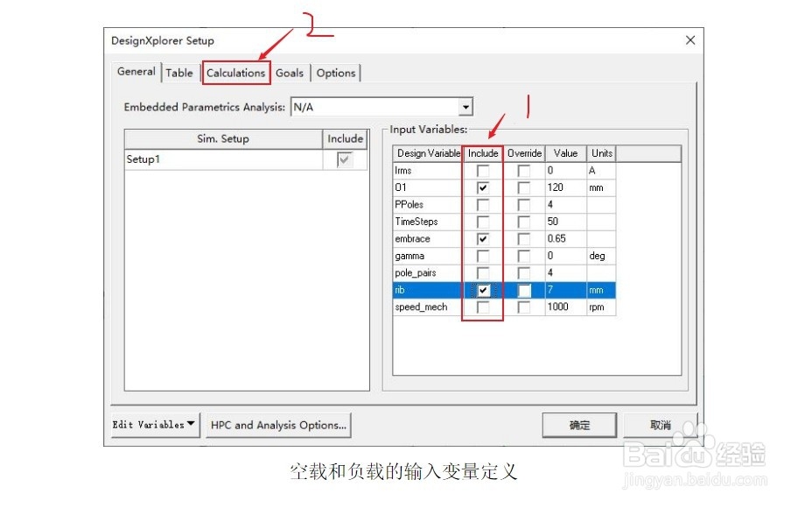812x508 pixels.
Task: Select the O1 variable name
Action: click(x=400, y=187)
